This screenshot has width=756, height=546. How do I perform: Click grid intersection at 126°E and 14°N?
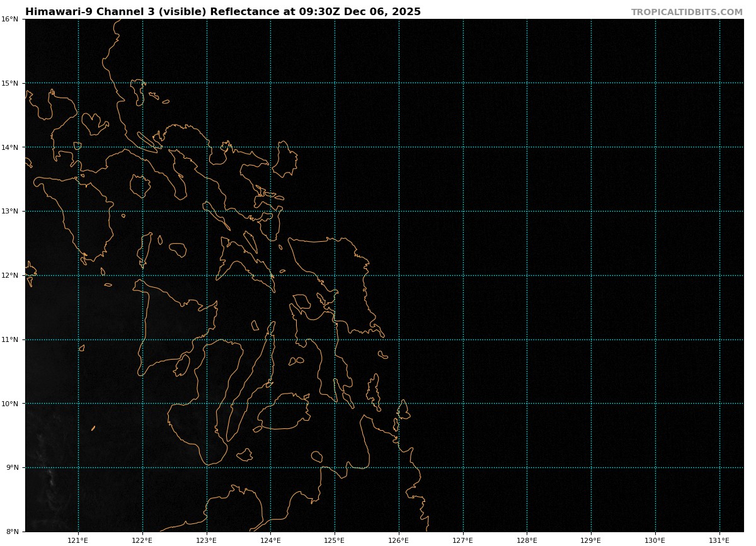tap(399, 147)
